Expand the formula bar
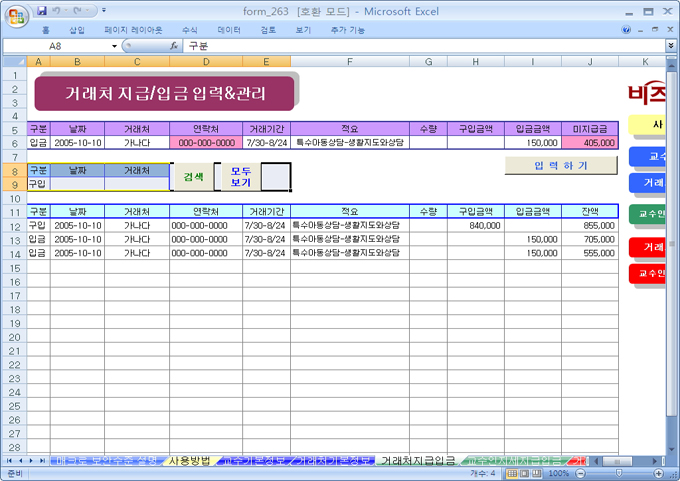Viewport: 680px width, 481px height. click(x=670, y=46)
